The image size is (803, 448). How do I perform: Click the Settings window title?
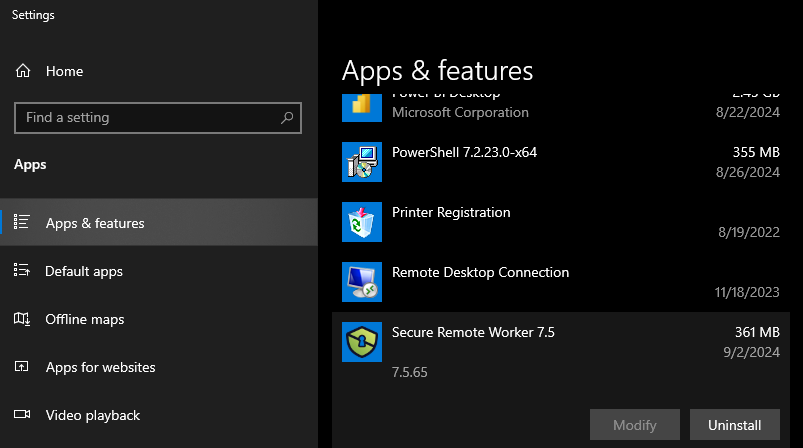[x=33, y=15]
